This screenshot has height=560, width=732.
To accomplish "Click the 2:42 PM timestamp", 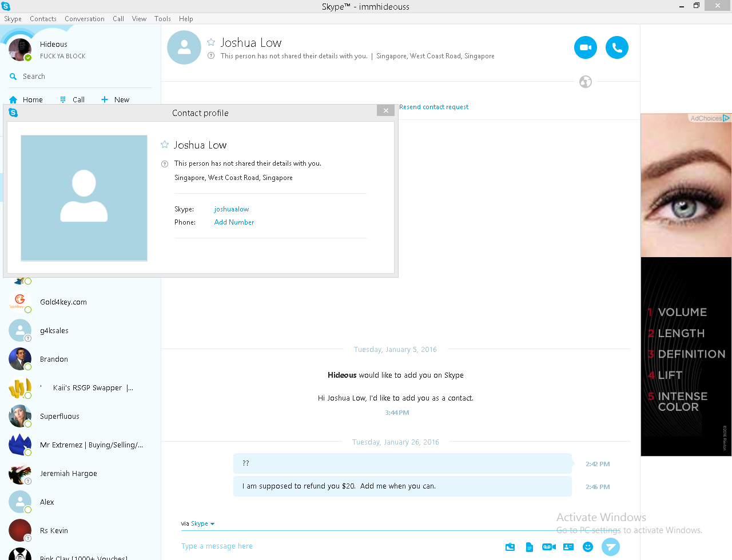I will point(598,464).
